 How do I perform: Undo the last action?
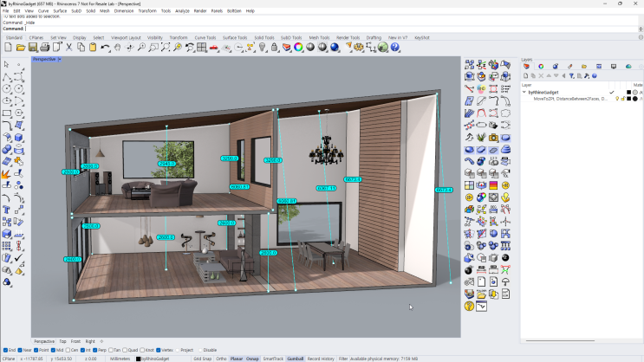(x=105, y=48)
